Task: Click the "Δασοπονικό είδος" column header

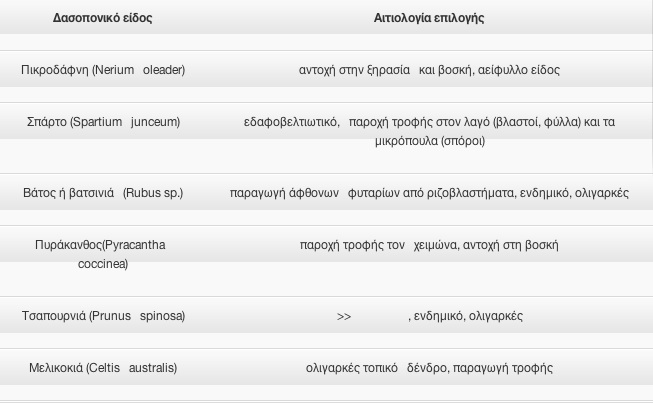Action: (x=102, y=18)
